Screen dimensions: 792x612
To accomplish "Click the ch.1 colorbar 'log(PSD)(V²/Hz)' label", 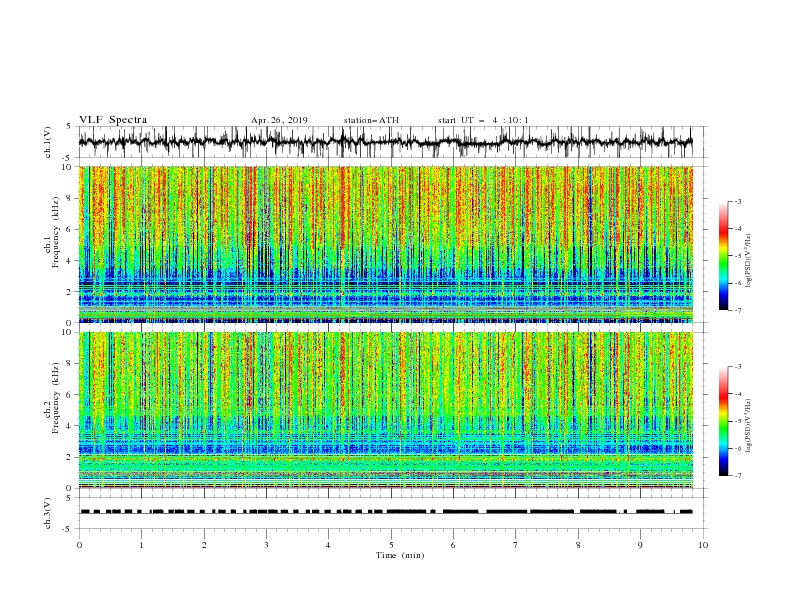I will coord(748,261).
